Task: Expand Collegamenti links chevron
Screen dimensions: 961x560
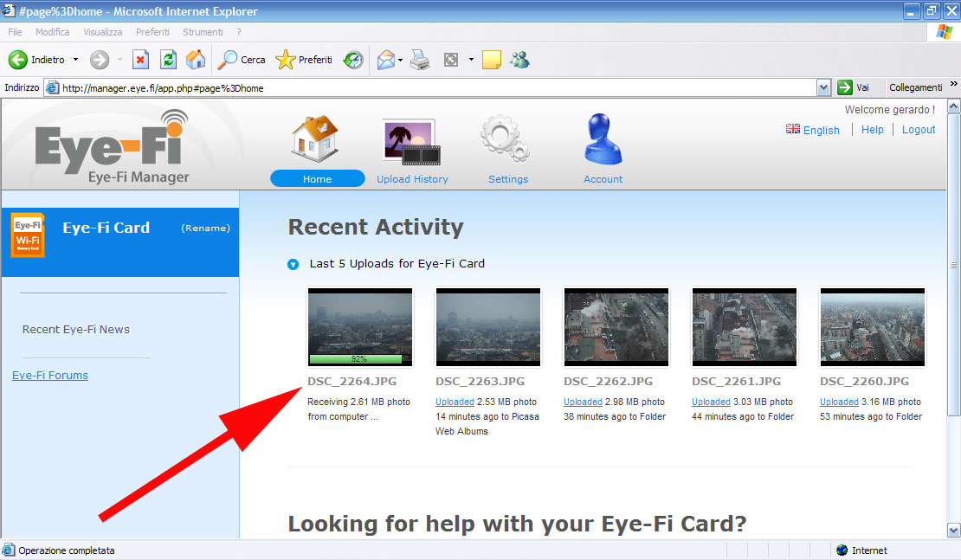Action: point(954,84)
